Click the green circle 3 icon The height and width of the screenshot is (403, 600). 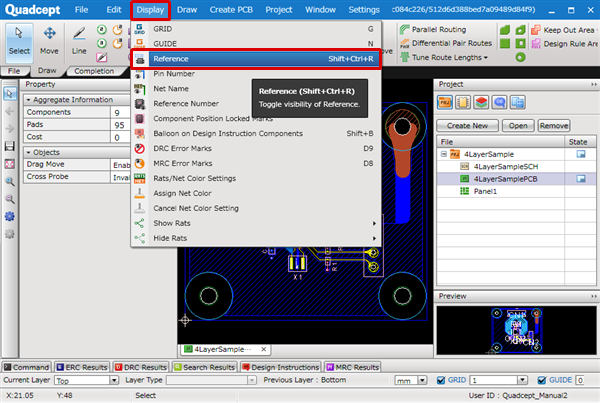pyautogui.click(x=102, y=43)
